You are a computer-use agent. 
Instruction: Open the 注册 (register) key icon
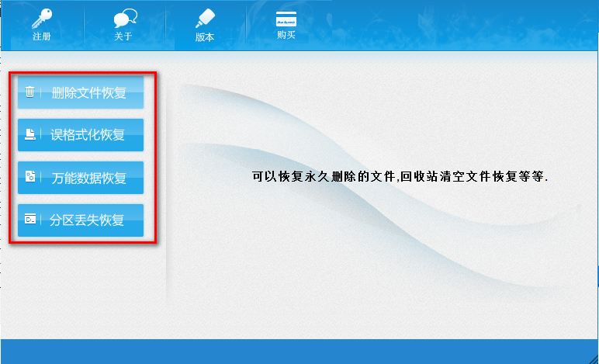click(42, 19)
